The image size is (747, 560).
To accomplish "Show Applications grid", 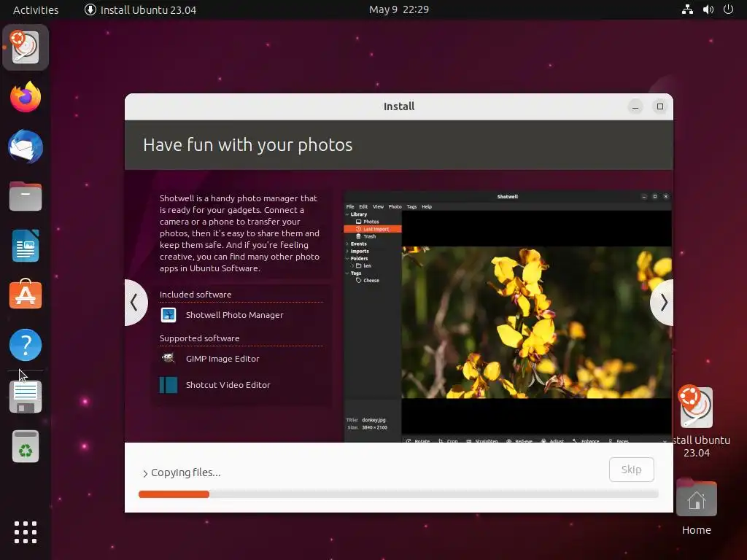I will click(26, 532).
